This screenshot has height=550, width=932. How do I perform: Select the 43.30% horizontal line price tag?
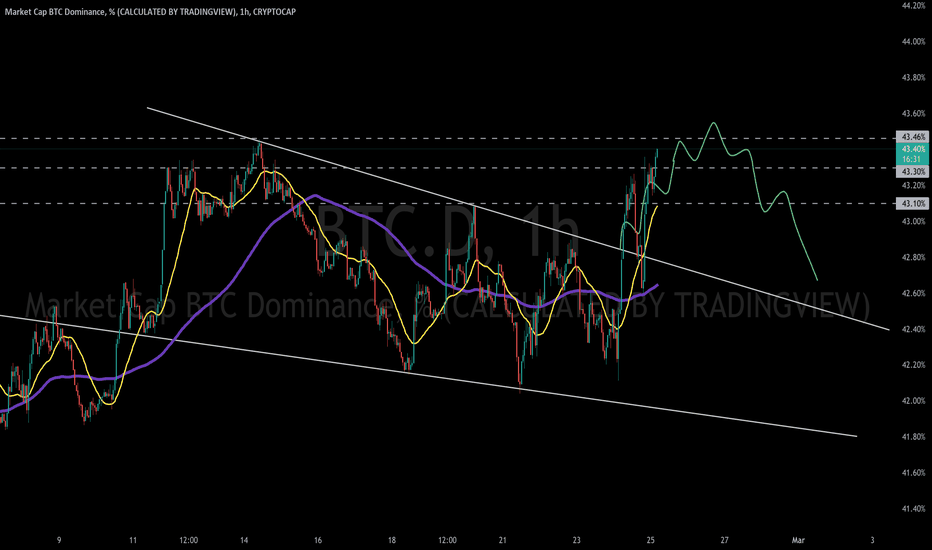[x=912, y=171]
